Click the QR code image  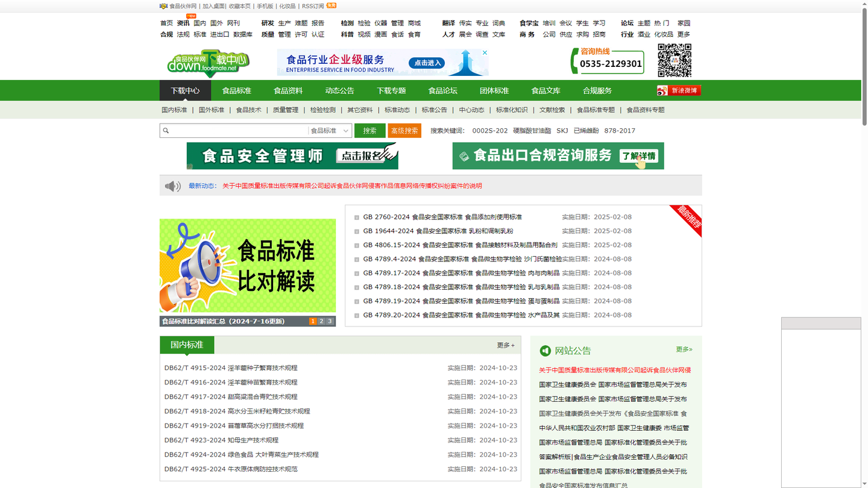675,60
